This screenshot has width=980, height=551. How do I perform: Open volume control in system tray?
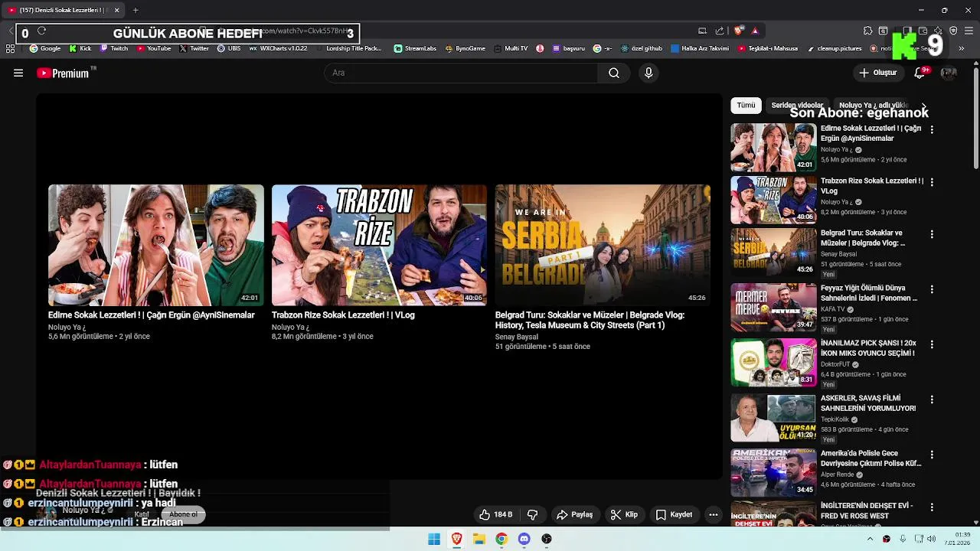(932, 539)
